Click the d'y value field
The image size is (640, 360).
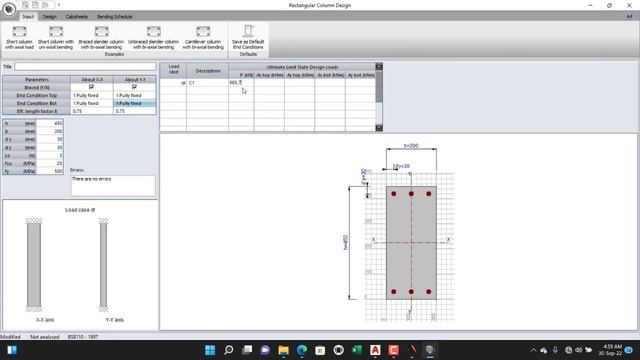coord(50,147)
